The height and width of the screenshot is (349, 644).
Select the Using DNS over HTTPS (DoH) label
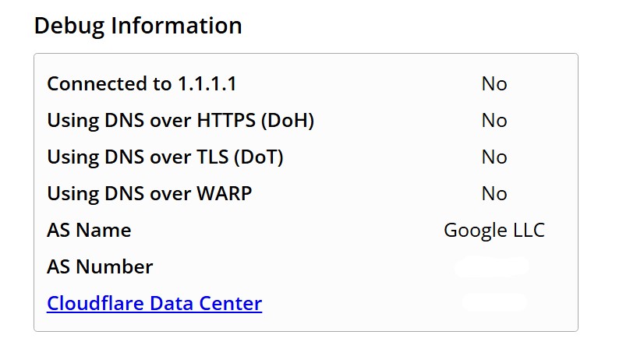tap(181, 121)
